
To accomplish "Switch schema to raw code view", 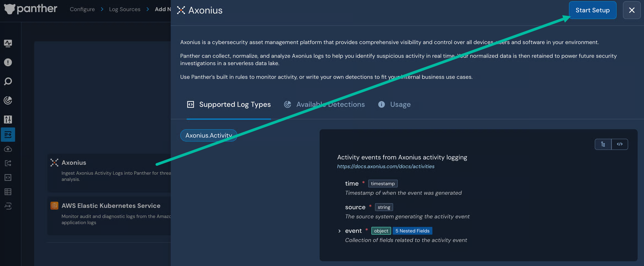I will click(619, 144).
